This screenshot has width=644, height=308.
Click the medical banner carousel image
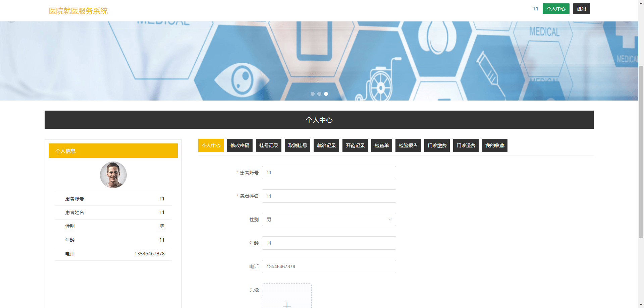[x=319, y=61]
